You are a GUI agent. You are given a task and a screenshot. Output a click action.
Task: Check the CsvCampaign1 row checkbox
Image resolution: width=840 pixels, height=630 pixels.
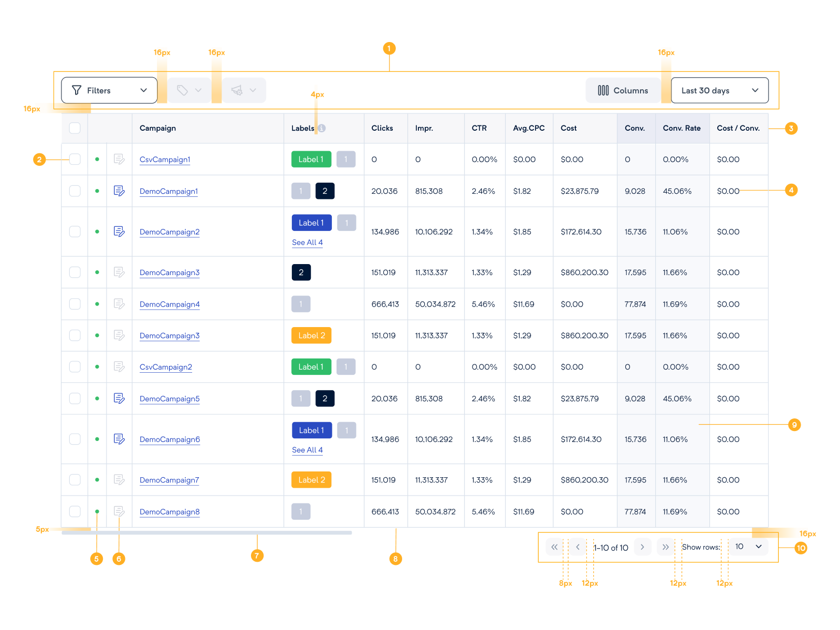point(74,159)
